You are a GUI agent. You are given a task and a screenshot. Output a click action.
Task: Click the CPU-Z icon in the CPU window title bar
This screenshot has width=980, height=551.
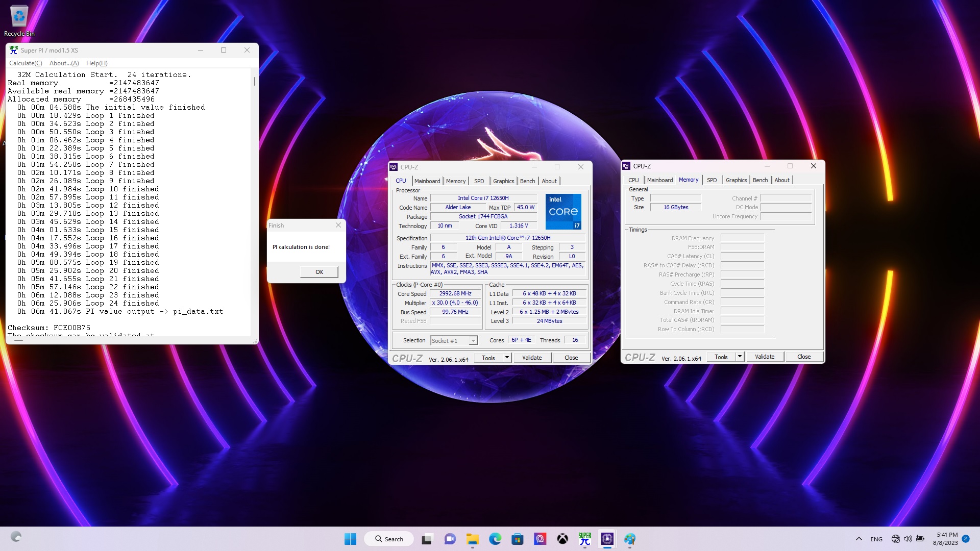click(394, 167)
